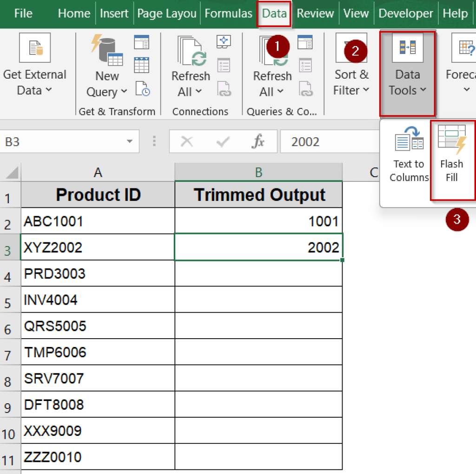Switch to the Developer tab
Viewport: 476px width, 474px height.
[x=405, y=13]
